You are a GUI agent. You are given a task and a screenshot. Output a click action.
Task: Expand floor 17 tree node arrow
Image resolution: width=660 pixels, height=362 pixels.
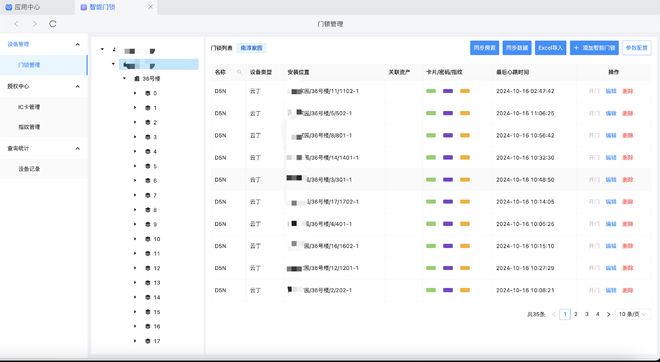tap(135, 341)
